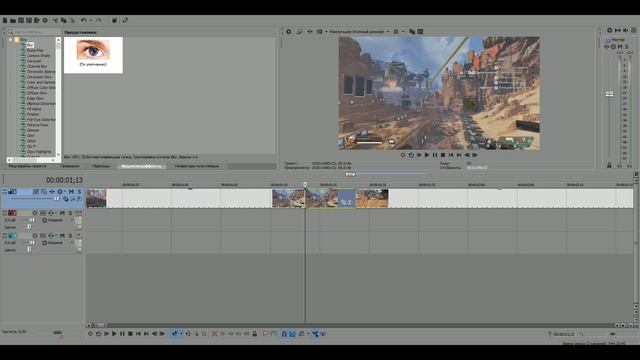Open project properties in the top toolbar

click(45, 20)
